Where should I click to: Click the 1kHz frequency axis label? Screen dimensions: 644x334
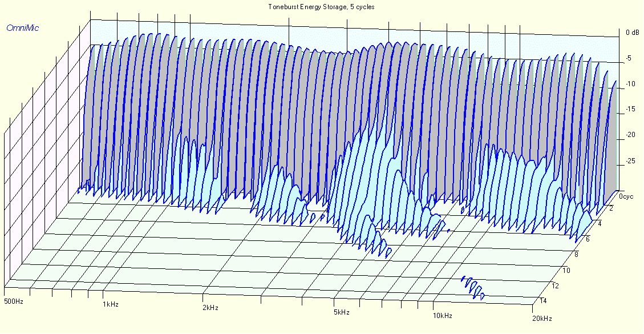click(111, 305)
